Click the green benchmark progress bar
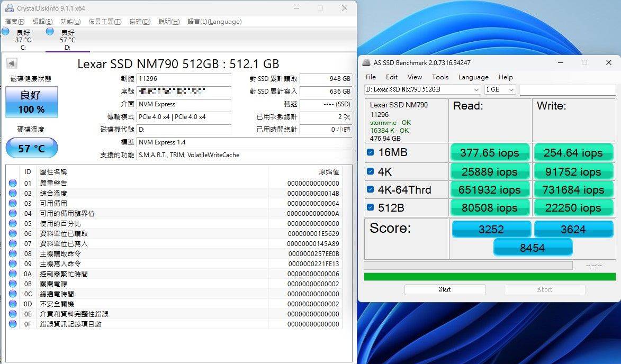 point(490,277)
